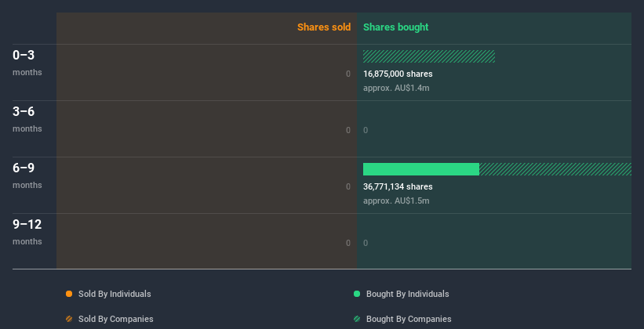Click the hatched green Bought By Companies marker
This screenshot has height=329, width=644.
click(x=357, y=319)
